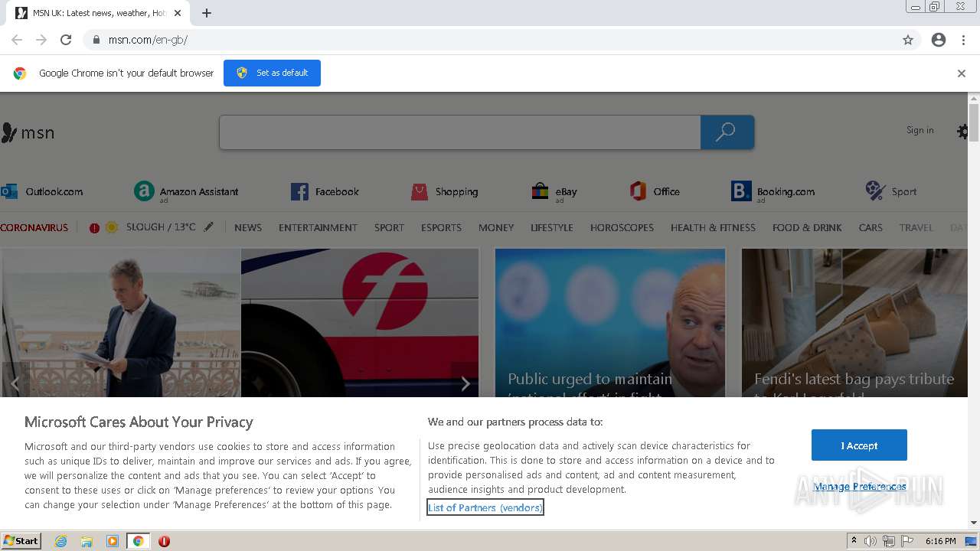Dismiss the default browser infobar

point(962,73)
